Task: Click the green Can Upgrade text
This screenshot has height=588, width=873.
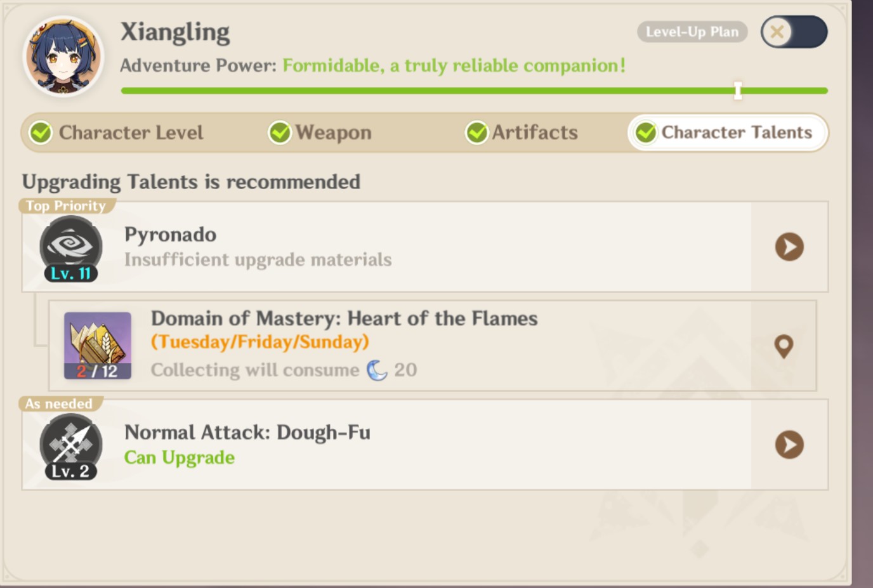Action: tap(180, 457)
